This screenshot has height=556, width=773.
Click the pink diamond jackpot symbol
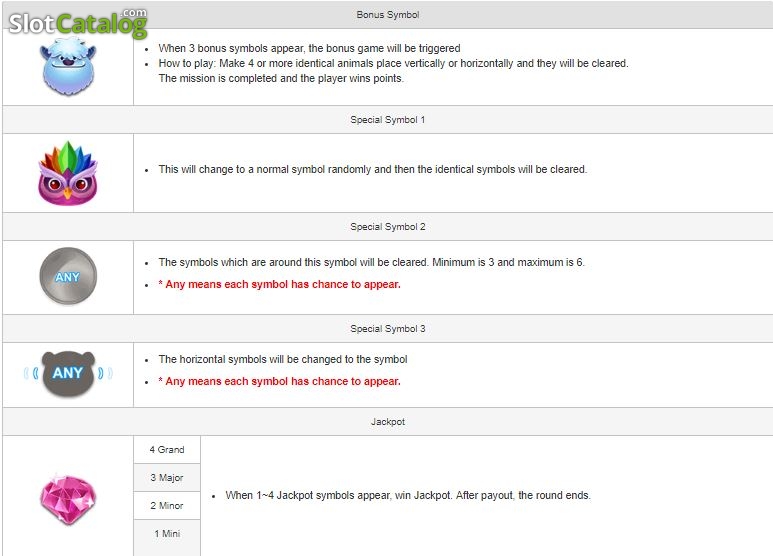(68, 499)
